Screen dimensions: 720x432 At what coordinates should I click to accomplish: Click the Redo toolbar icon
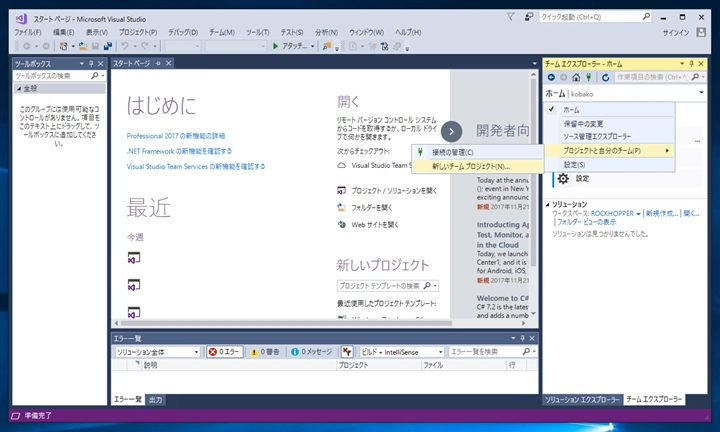pos(145,46)
